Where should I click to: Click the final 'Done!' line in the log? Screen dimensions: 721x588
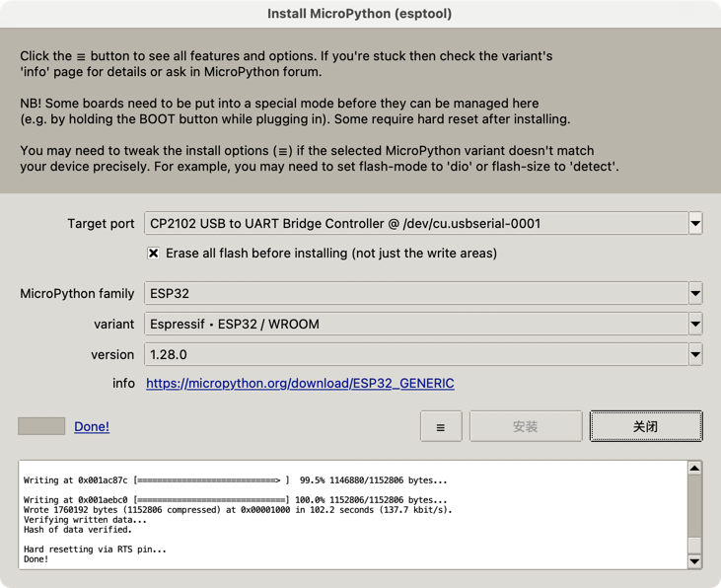coord(36,559)
